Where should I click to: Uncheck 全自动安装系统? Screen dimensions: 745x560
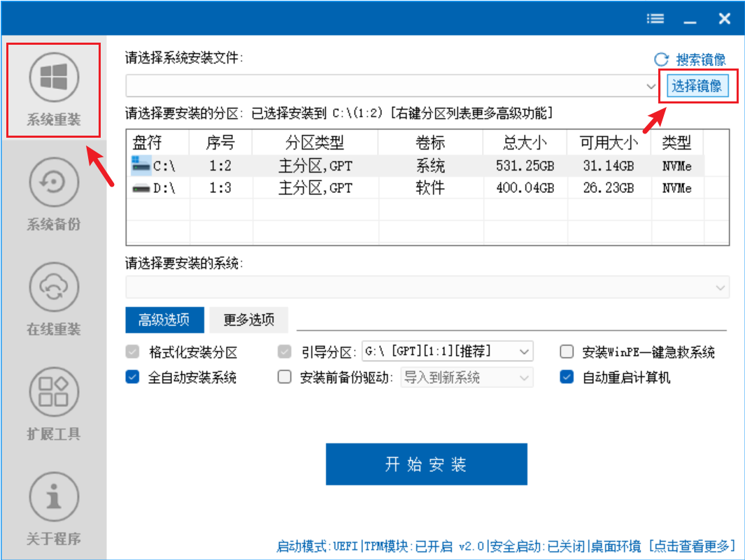(133, 377)
